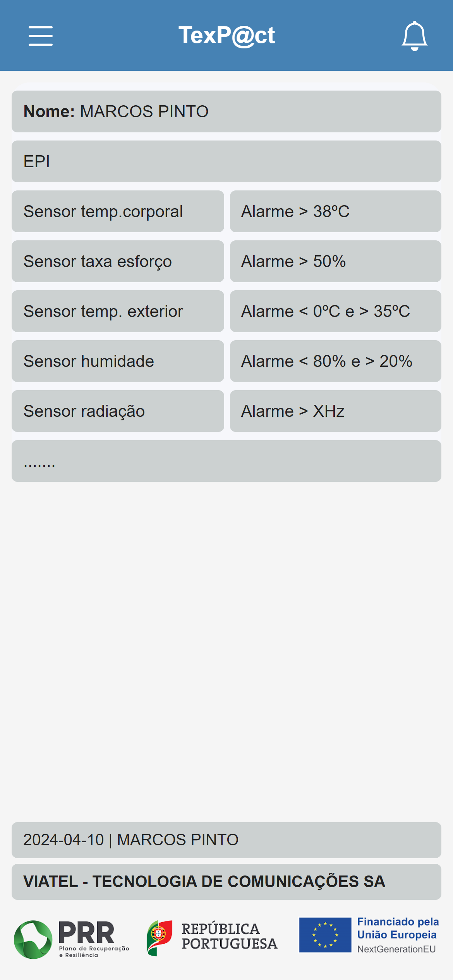
Task: Select Sensor radiação row
Action: 118,411
